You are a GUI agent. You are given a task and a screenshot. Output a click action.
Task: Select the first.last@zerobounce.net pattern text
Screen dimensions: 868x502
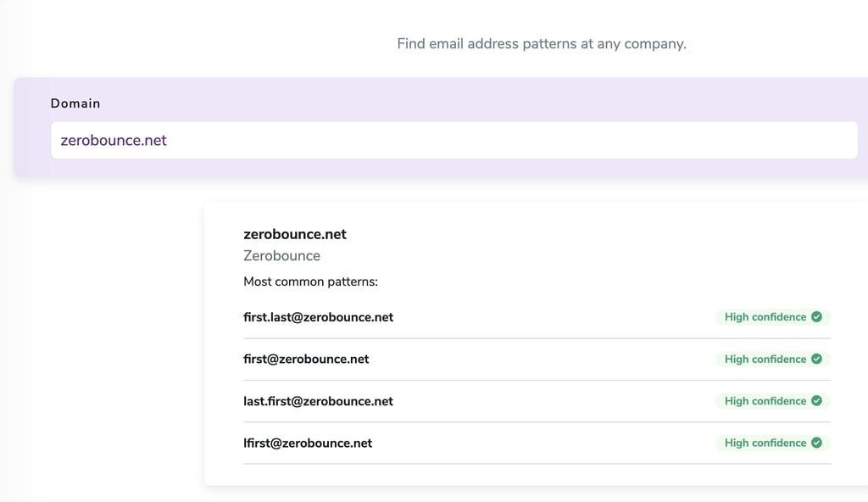[319, 317]
